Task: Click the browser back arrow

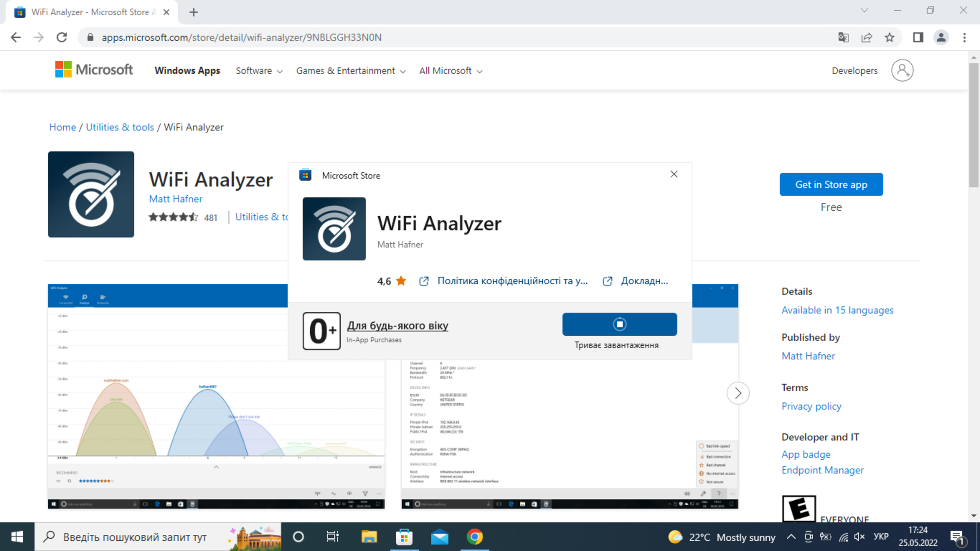Action: point(16,37)
